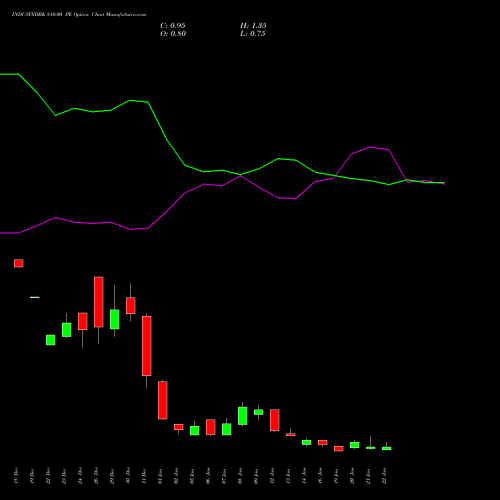
Task: Select the green candlestick for 08 Jan
Action: (243, 416)
